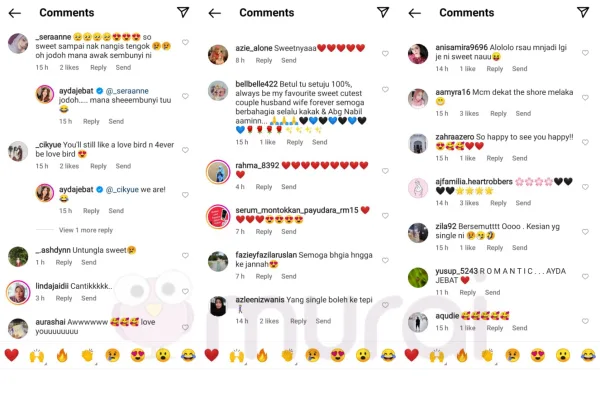The width and height of the screenshot is (600, 400).
Task: Like the _seraanne comment with its heart
Action: click(185, 42)
